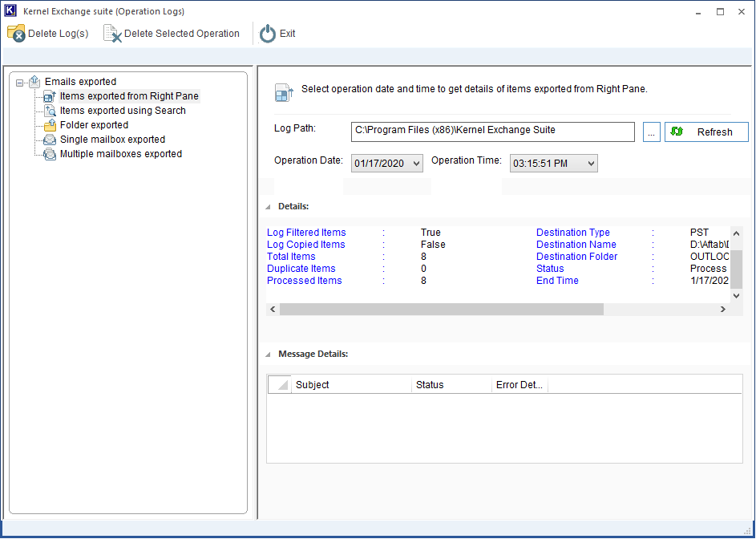Click the Total Items label
756x539 pixels.
291,257
